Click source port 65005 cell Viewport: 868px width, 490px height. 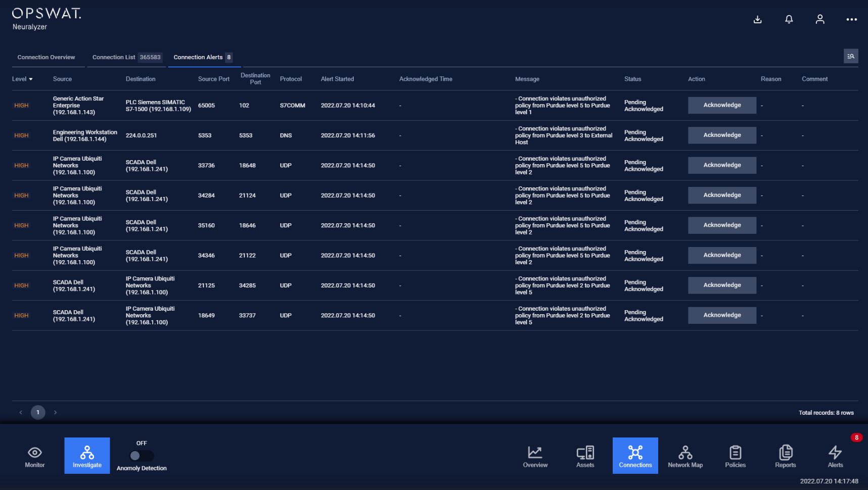pos(206,106)
